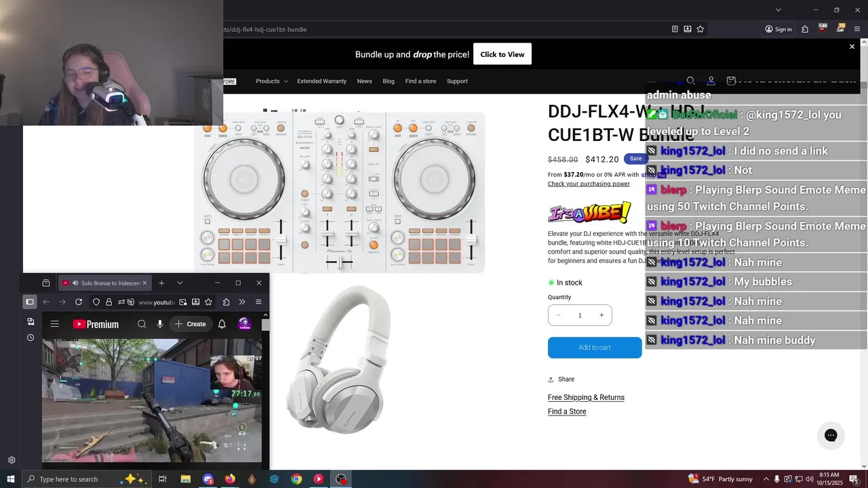This screenshot has width=868, height=488.
Task: Toggle reader view in the main browser toolbar
Action: [675, 29]
